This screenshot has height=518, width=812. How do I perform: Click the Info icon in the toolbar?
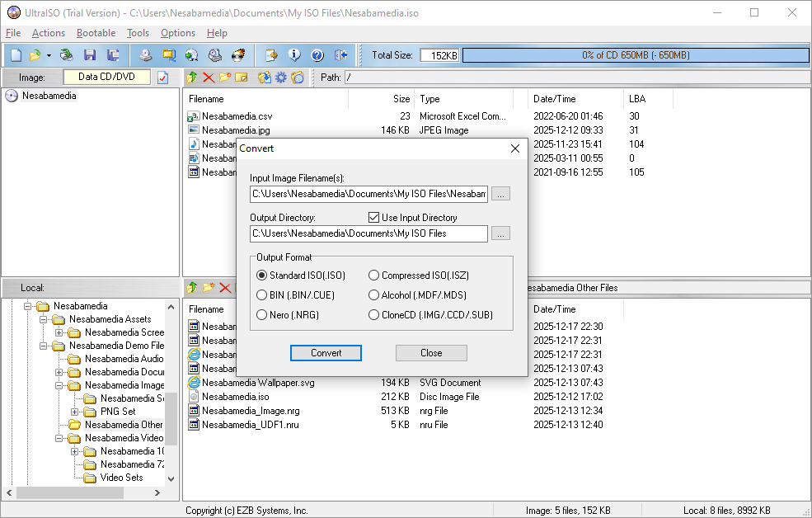[x=294, y=55]
